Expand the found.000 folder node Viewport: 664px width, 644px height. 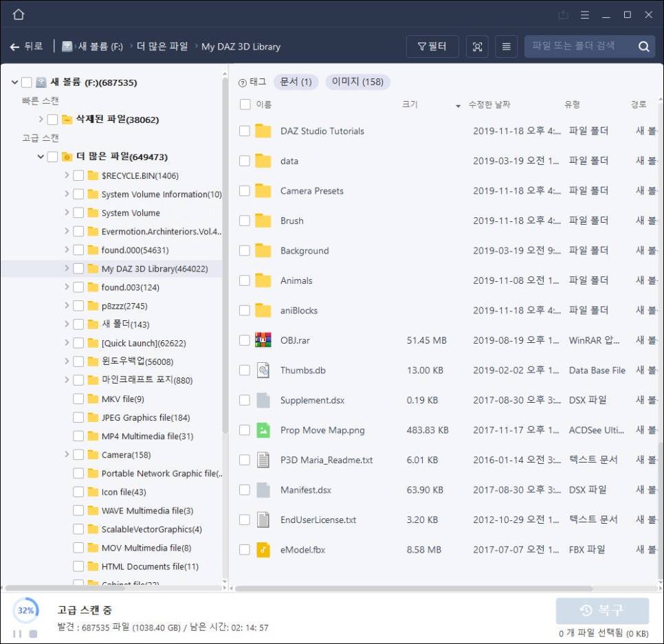[67, 249]
